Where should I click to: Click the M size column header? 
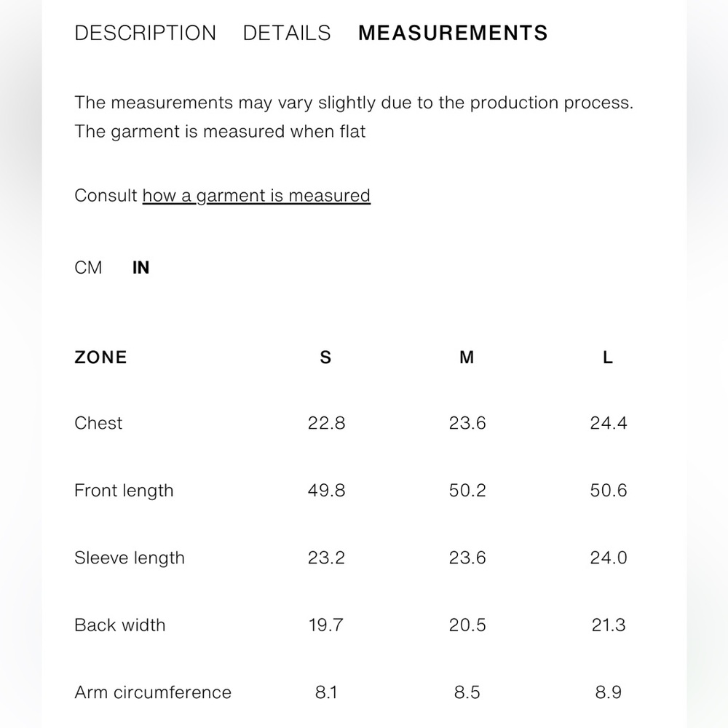click(467, 357)
